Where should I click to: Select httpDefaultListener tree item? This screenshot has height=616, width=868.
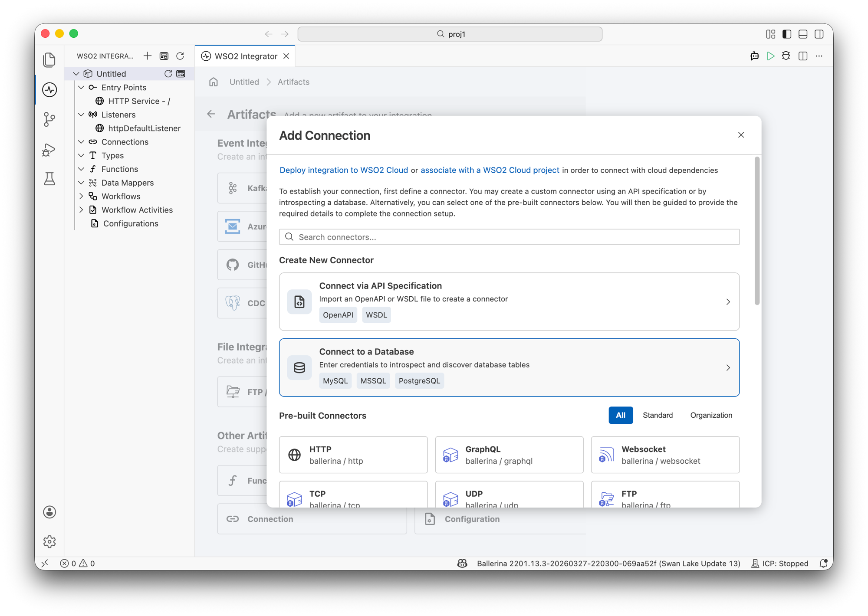144,128
